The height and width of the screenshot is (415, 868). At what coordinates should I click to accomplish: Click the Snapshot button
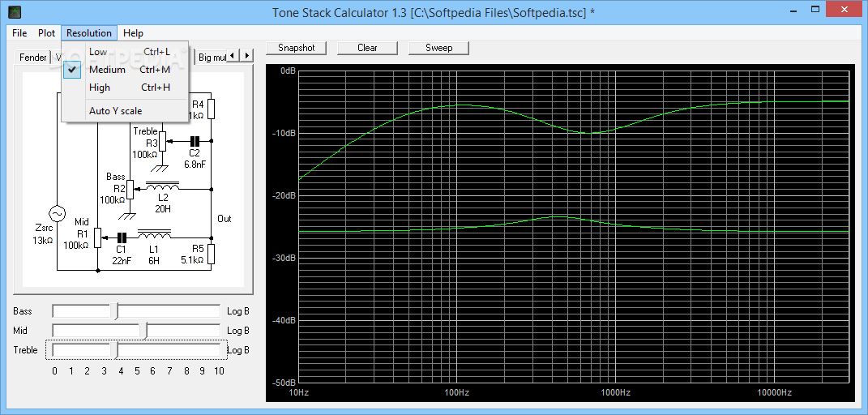point(296,48)
